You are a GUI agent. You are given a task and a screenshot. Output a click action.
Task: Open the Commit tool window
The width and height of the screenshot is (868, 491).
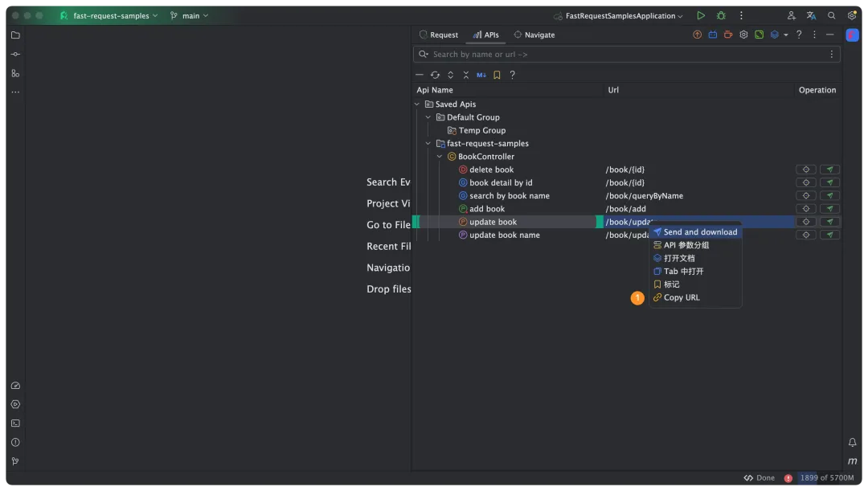click(x=15, y=55)
